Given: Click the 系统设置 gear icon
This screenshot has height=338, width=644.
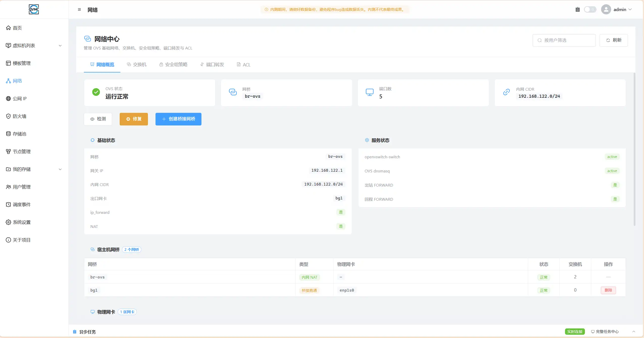Looking at the screenshot, I should (x=8, y=222).
